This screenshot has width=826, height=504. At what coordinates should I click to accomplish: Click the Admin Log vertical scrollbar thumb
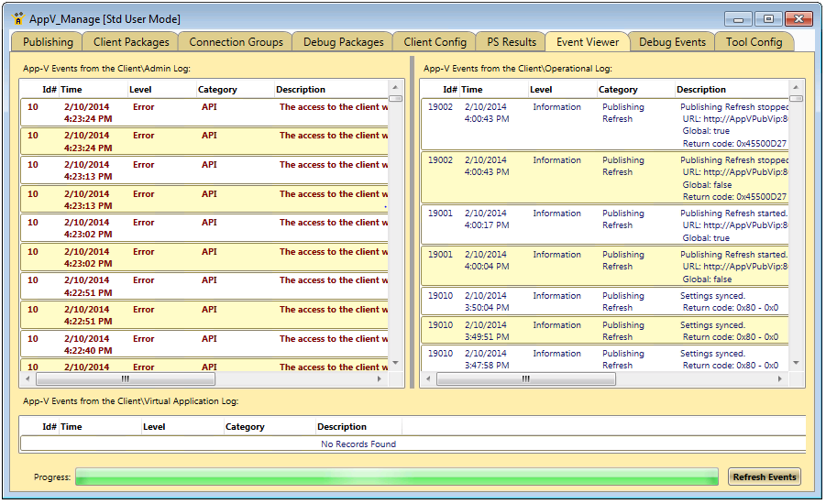tap(396, 98)
